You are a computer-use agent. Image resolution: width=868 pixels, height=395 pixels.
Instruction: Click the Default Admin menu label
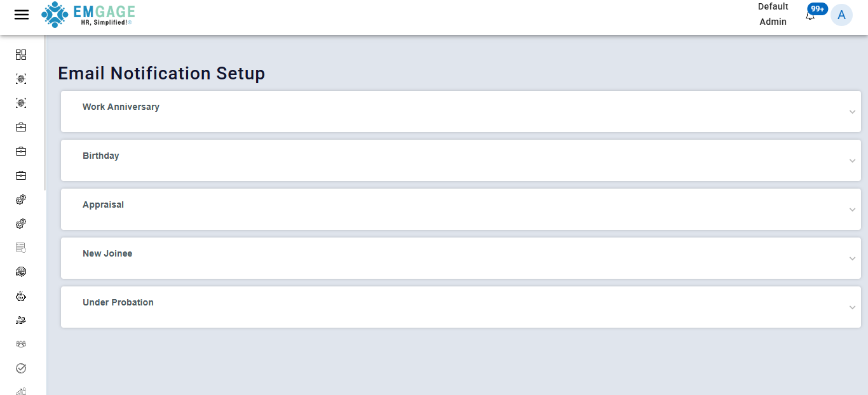tap(773, 14)
